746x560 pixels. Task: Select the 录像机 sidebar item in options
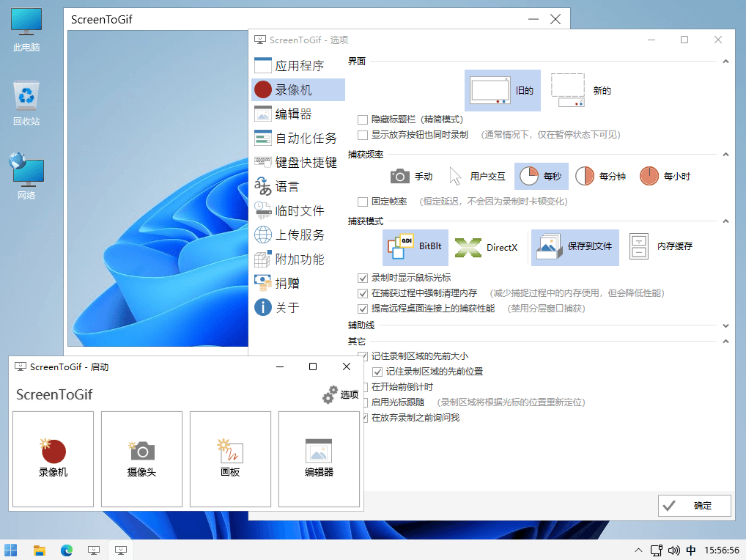point(298,89)
